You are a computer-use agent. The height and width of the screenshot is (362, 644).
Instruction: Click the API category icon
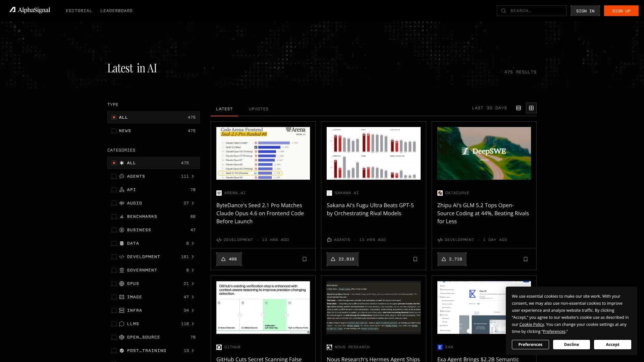click(122, 190)
